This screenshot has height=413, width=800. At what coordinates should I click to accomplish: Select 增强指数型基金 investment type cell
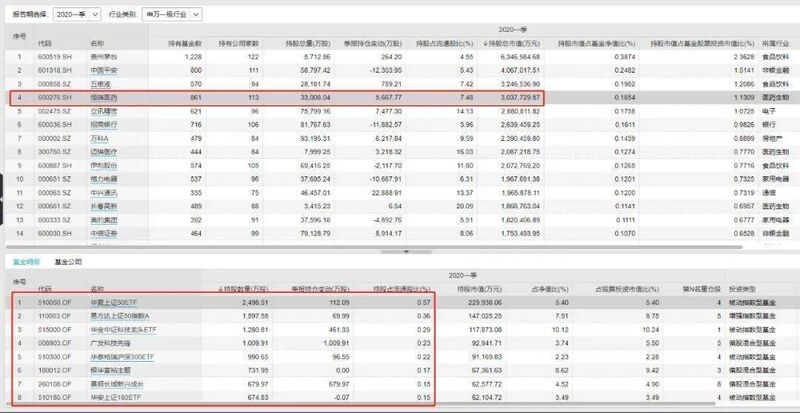coord(753,317)
